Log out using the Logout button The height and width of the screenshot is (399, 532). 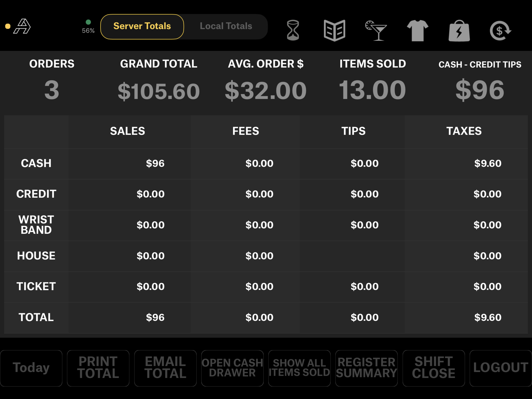pyautogui.click(x=501, y=368)
